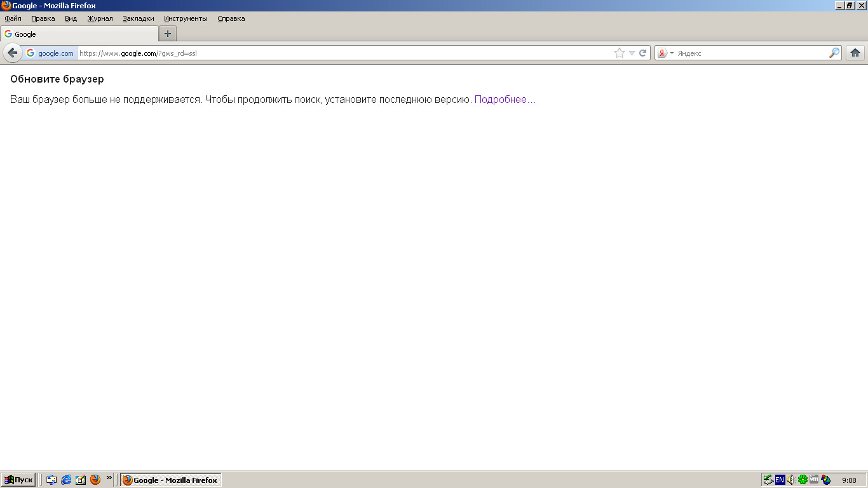The height and width of the screenshot is (488, 868).
Task: Expand the Yandex search engine selector
Action: pyautogui.click(x=665, y=53)
